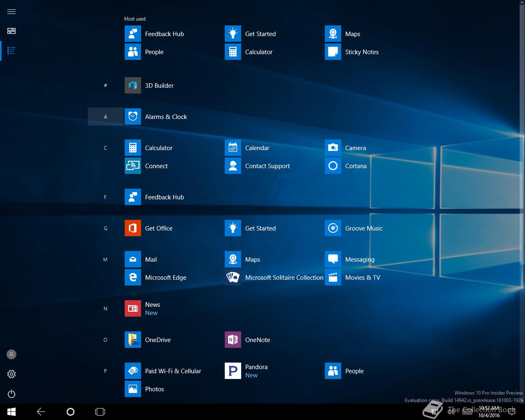Switch to Pinned tiles view
Image resolution: width=525 pixels, height=420 pixels.
(11, 31)
